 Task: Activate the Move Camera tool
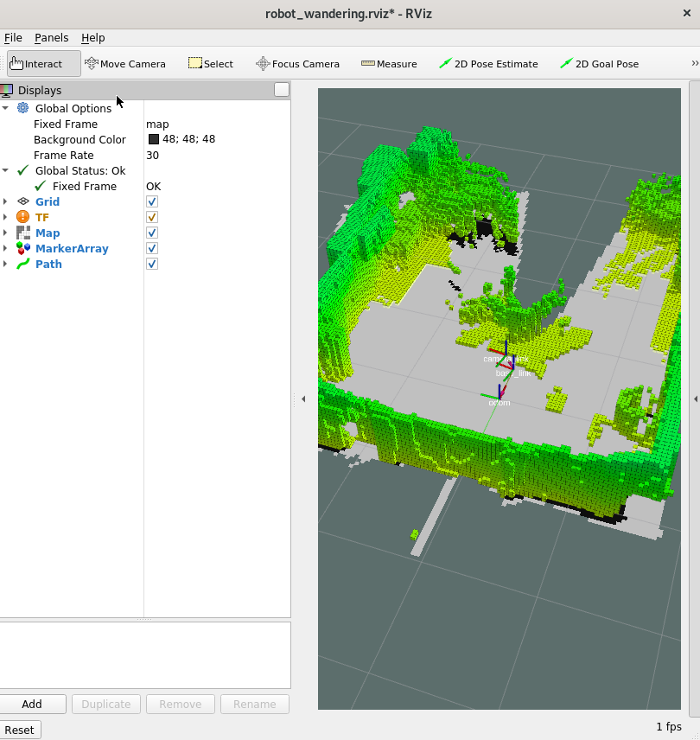point(125,63)
